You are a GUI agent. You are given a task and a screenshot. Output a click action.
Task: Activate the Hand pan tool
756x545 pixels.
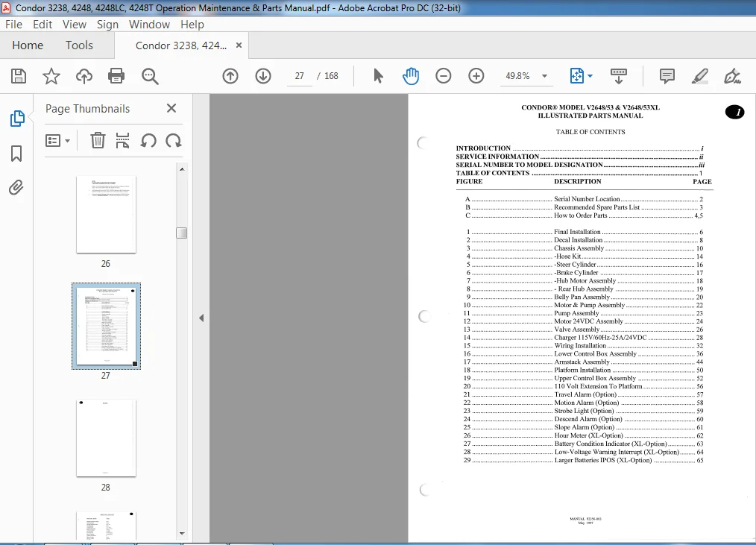click(411, 76)
